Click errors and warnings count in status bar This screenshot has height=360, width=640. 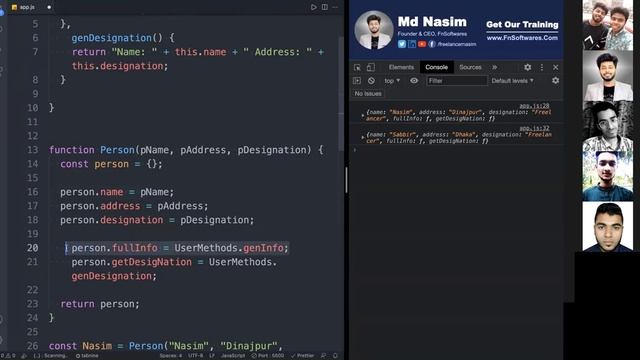8,356
